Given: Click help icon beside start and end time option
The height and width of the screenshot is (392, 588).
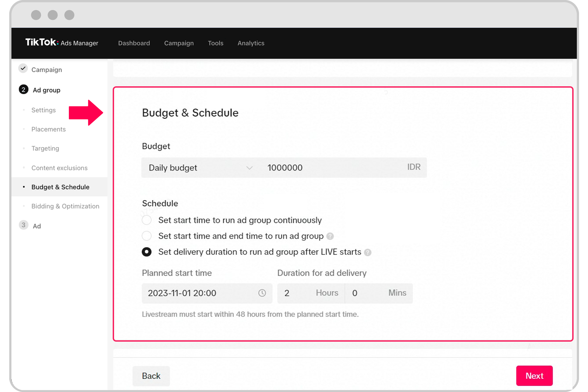Looking at the screenshot, I should pos(330,236).
